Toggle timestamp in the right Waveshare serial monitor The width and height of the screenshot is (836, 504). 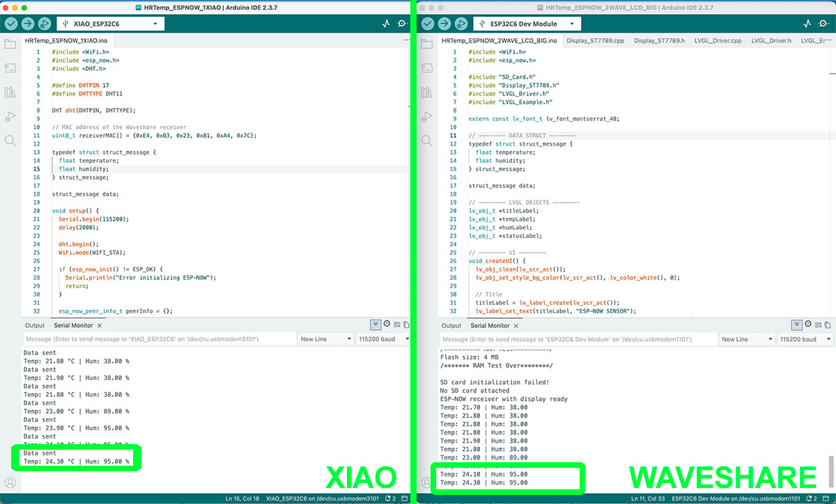pos(807,324)
